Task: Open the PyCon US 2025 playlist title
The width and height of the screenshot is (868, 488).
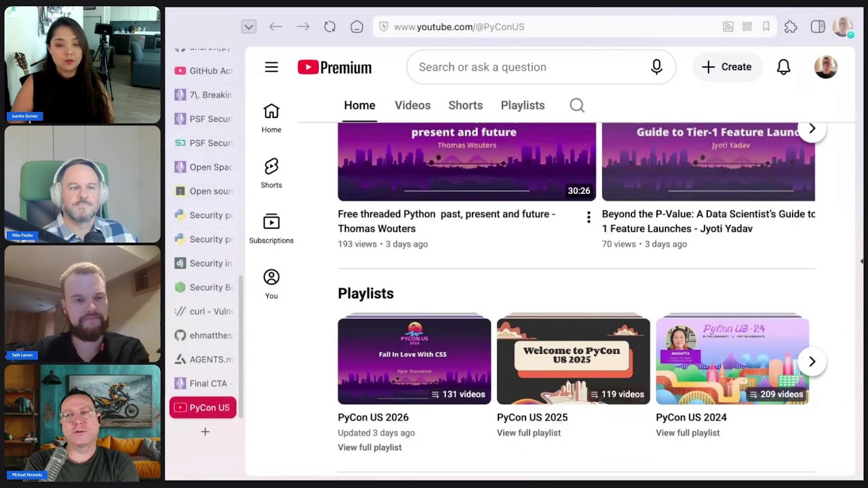Action: pyautogui.click(x=532, y=418)
